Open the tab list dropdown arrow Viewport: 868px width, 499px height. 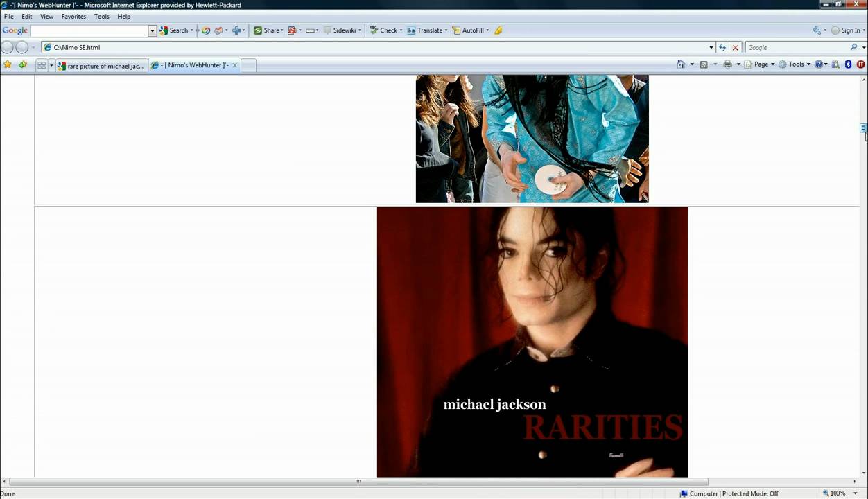pyautogui.click(x=51, y=65)
